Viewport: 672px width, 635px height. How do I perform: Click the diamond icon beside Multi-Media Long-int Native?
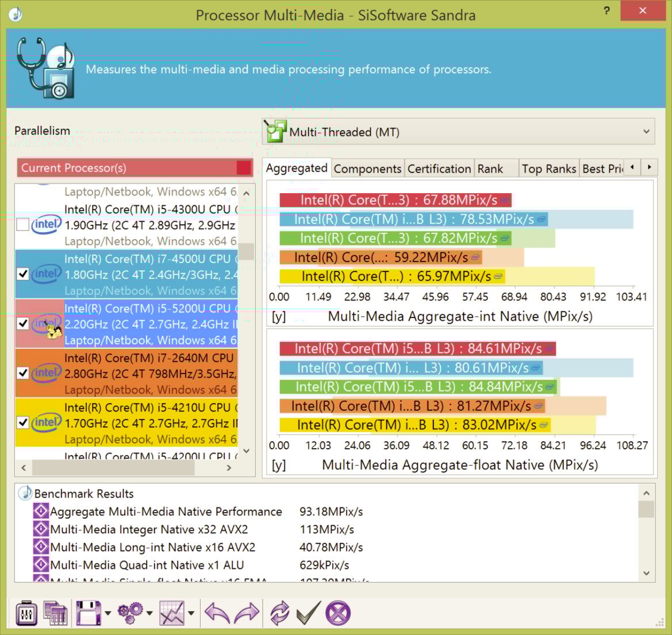[41, 547]
